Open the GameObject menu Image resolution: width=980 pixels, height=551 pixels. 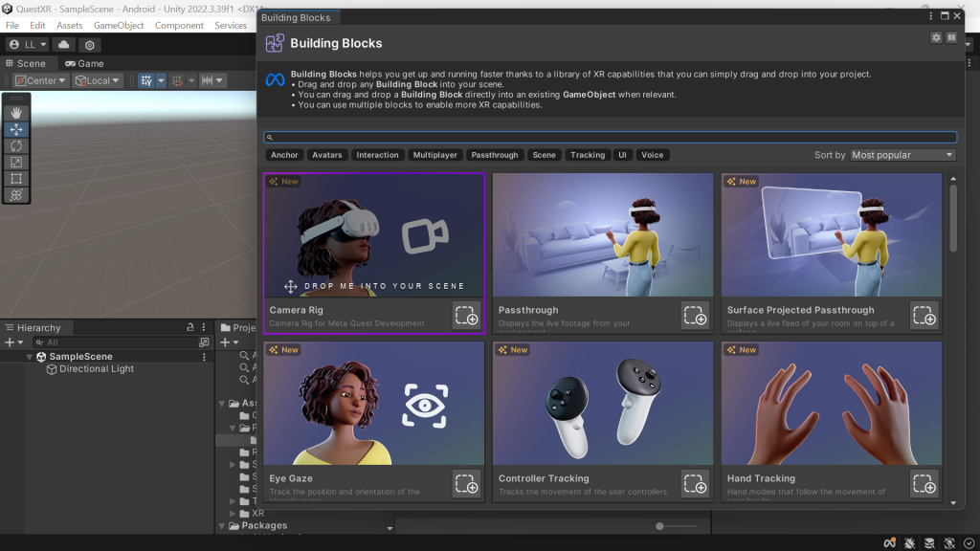[119, 26]
